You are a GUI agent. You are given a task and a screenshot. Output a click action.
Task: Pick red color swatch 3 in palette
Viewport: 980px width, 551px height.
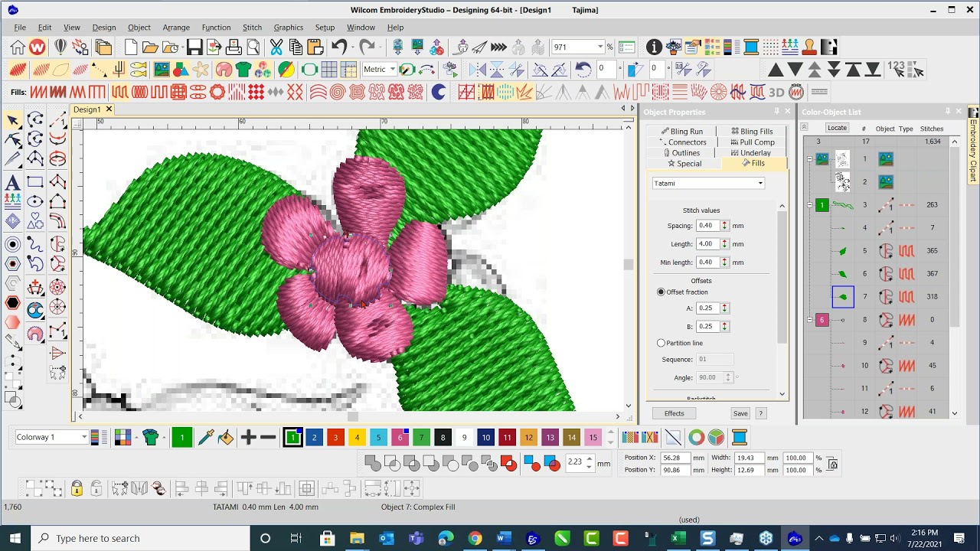point(335,438)
